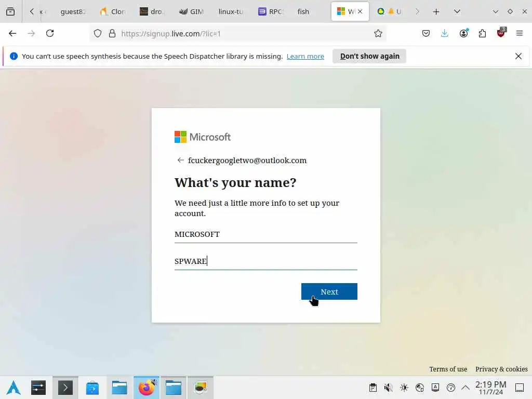Expand hidden system tray icons

[465, 388]
